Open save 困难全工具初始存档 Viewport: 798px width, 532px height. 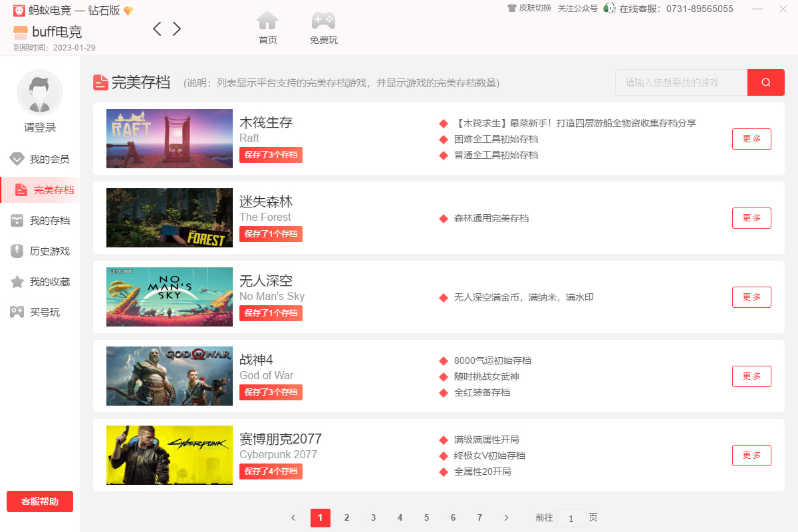point(496,139)
